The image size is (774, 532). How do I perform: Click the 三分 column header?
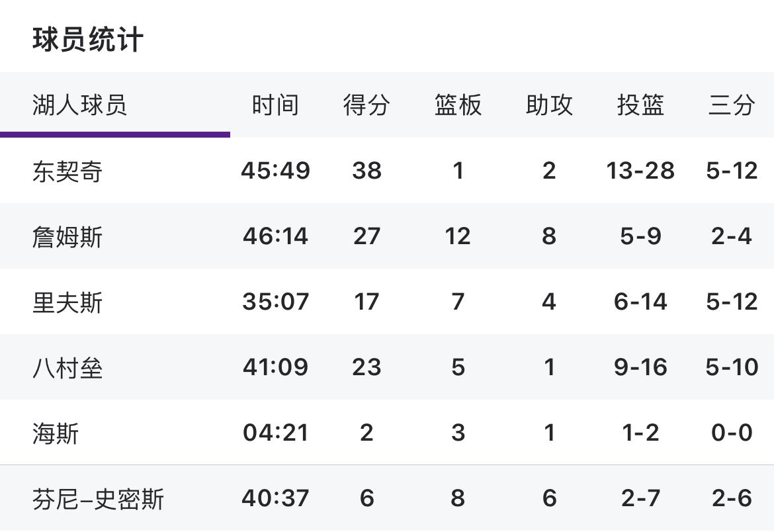coord(732,105)
